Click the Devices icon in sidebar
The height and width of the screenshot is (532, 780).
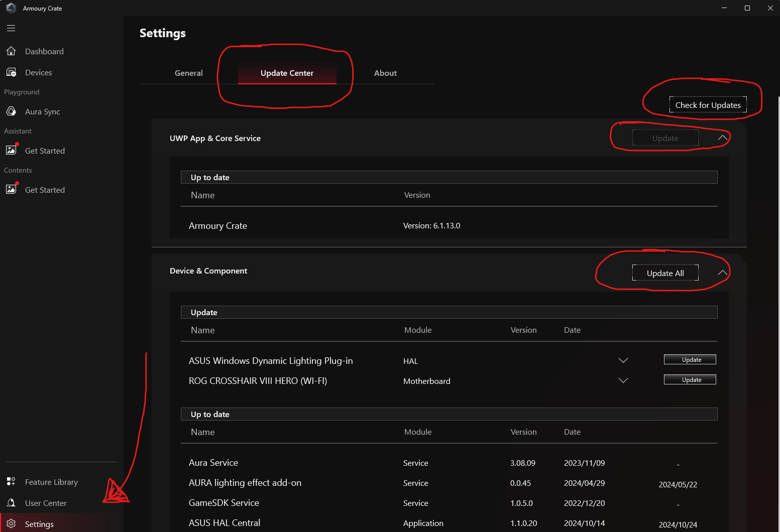11,72
